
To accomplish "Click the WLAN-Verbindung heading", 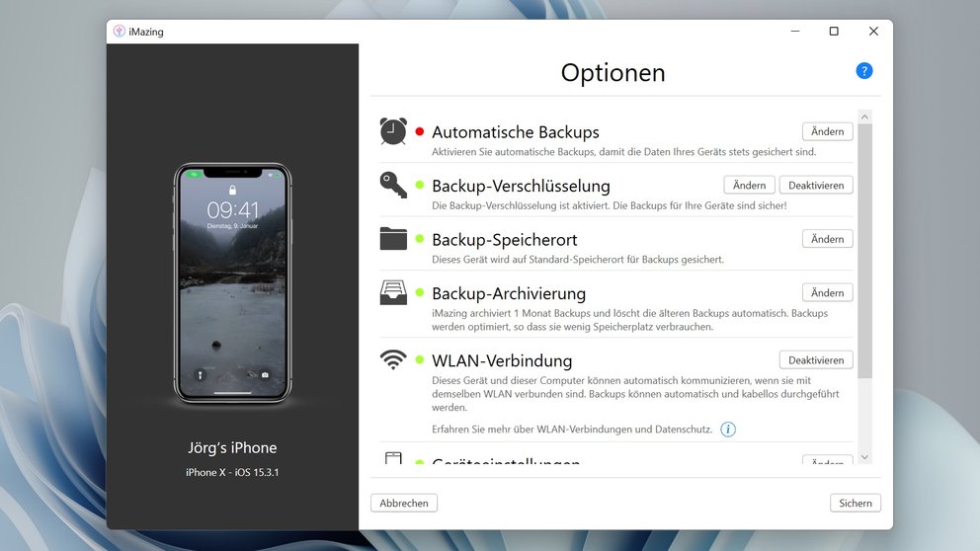I will [x=501, y=360].
